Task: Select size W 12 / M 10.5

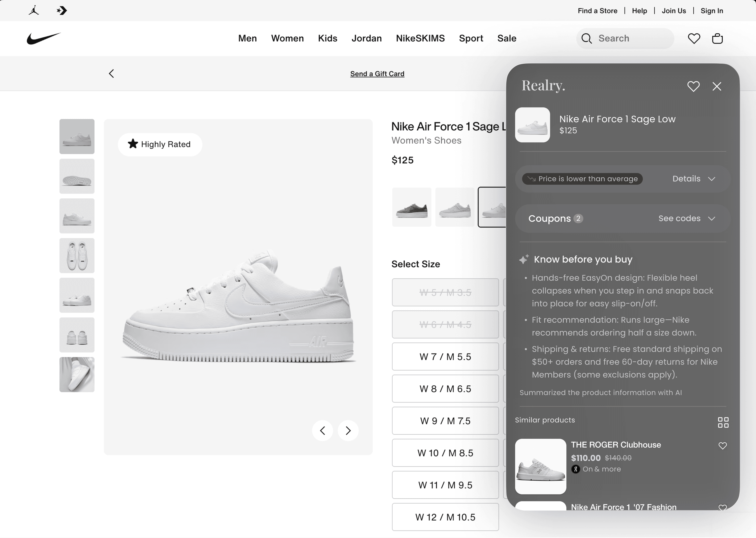Action: click(x=445, y=518)
